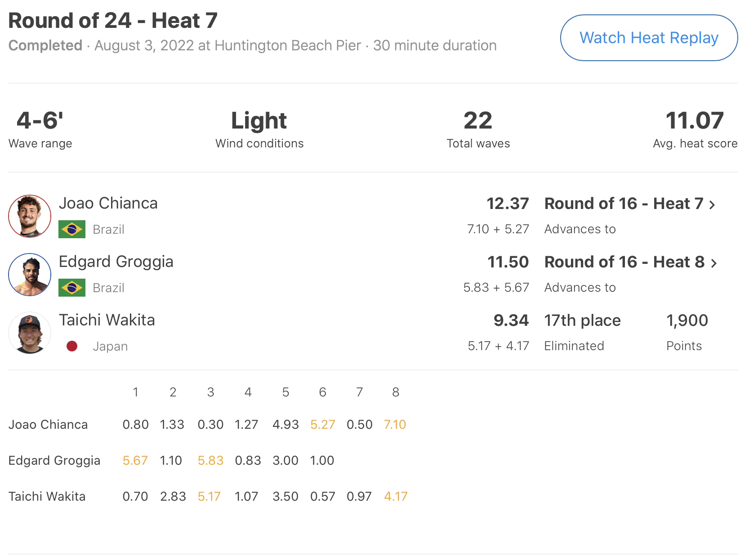
Task: Open the Round of 16 - Heat 7 link
Action: coord(624,204)
